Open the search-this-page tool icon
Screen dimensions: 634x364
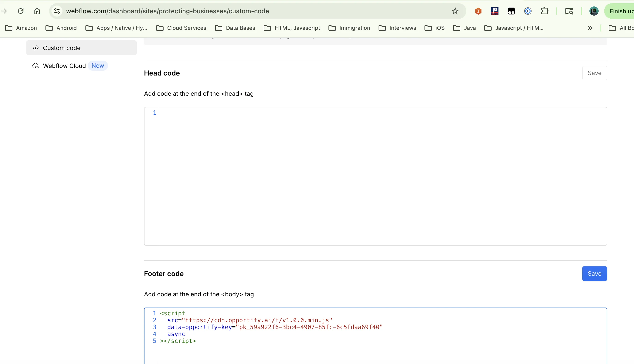point(569,11)
